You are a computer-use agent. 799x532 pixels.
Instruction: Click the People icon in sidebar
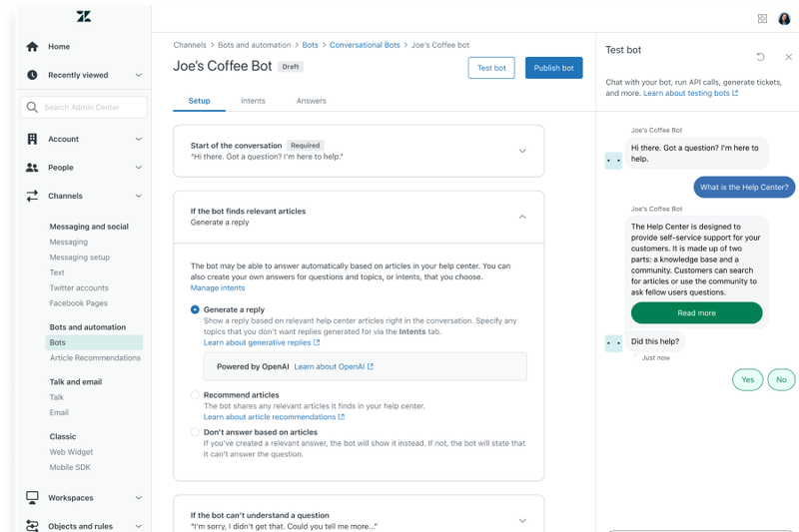pyautogui.click(x=32, y=168)
